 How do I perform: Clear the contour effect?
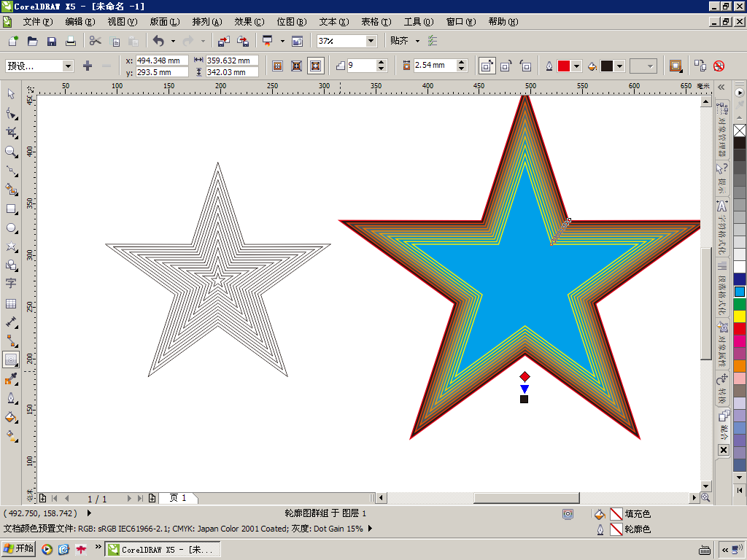pos(719,66)
